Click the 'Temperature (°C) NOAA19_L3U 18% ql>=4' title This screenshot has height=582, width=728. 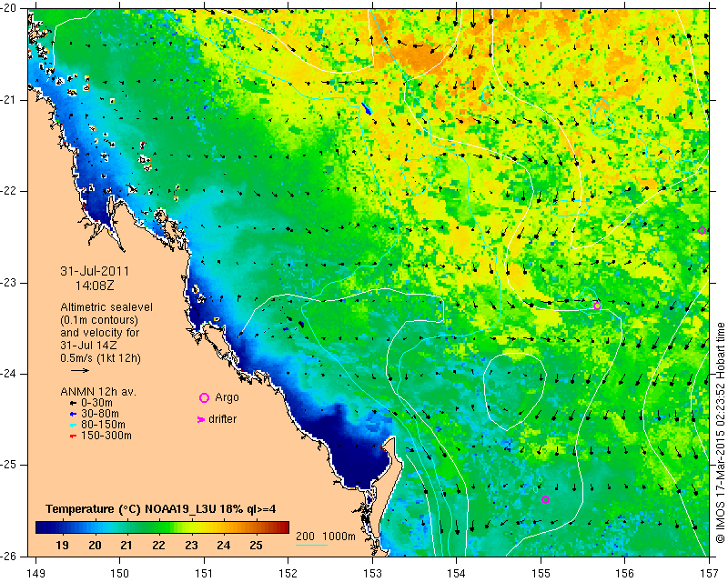click(161, 509)
